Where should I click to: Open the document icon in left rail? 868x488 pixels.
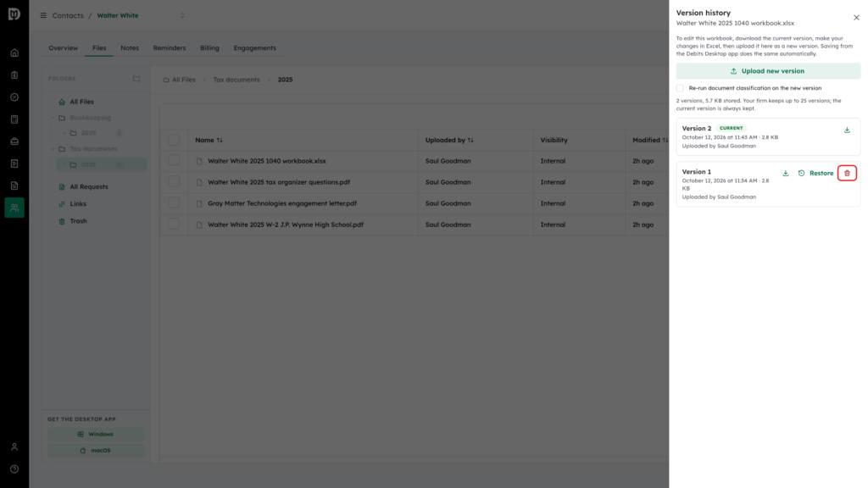14,186
